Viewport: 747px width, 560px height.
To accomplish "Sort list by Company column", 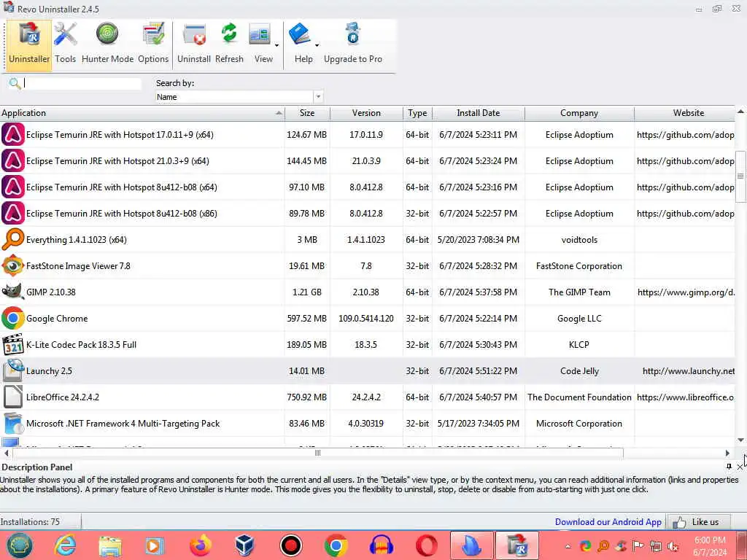I will tap(578, 113).
